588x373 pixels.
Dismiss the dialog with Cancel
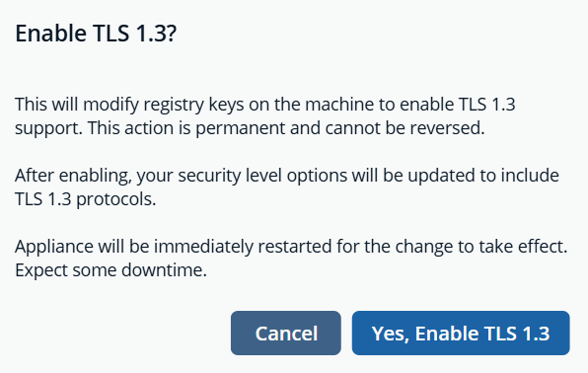(x=286, y=333)
